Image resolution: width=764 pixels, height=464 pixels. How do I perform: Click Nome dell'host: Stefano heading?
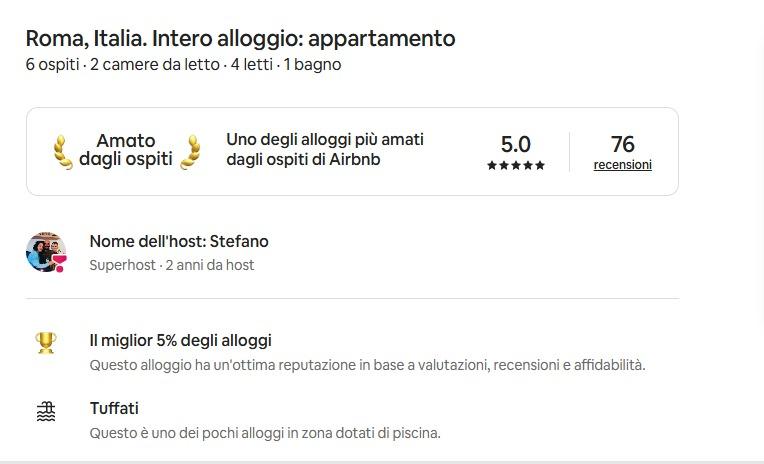click(x=179, y=241)
